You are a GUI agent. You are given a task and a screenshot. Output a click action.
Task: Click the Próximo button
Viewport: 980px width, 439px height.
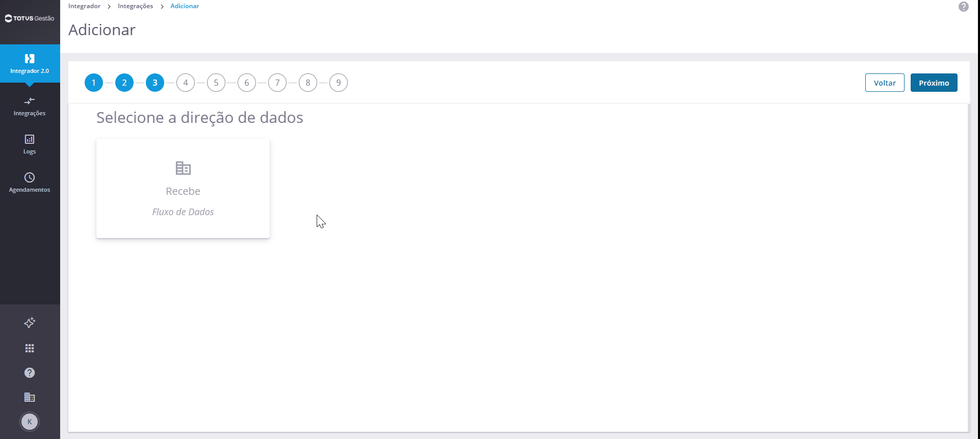(x=934, y=83)
